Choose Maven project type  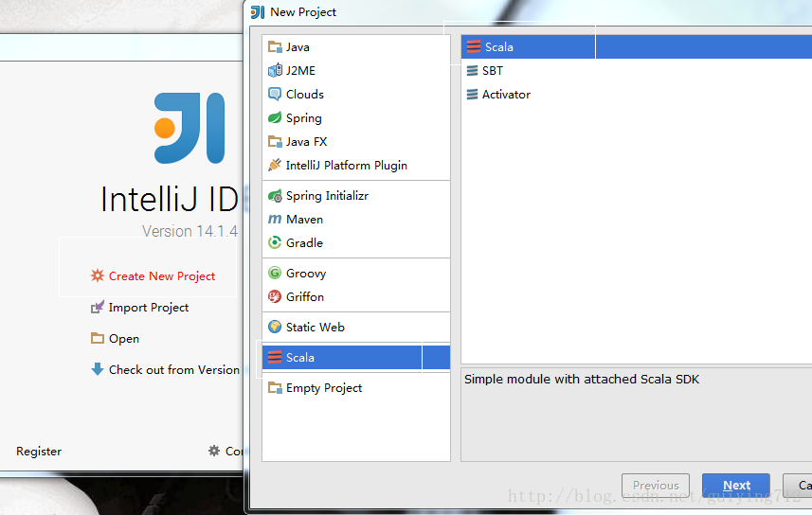click(355, 220)
